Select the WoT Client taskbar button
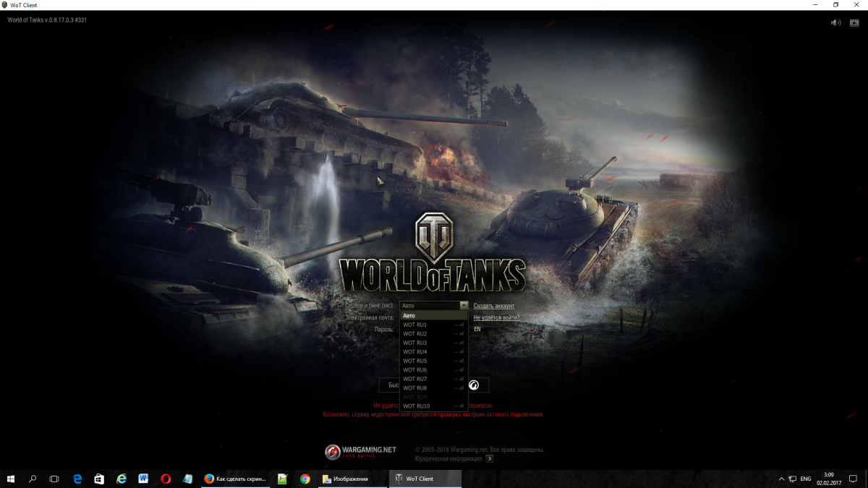The width and height of the screenshot is (868, 488). (424, 479)
